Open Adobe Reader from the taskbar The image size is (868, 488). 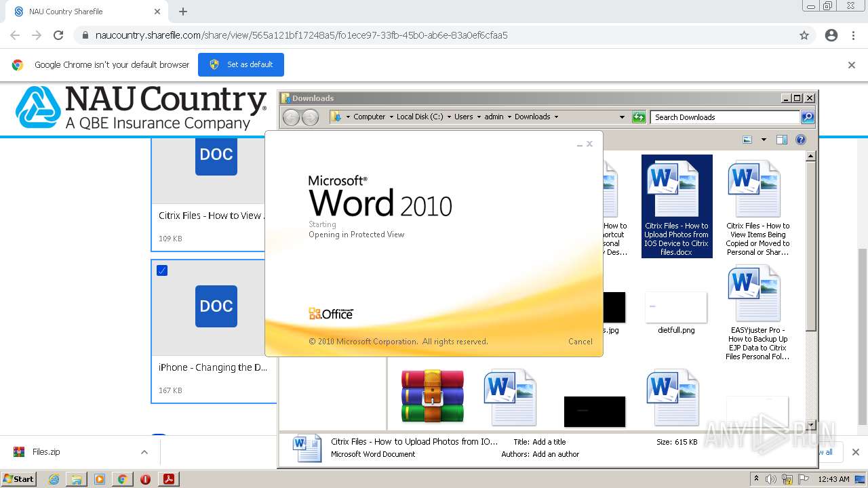pyautogui.click(x=169, y=479)
